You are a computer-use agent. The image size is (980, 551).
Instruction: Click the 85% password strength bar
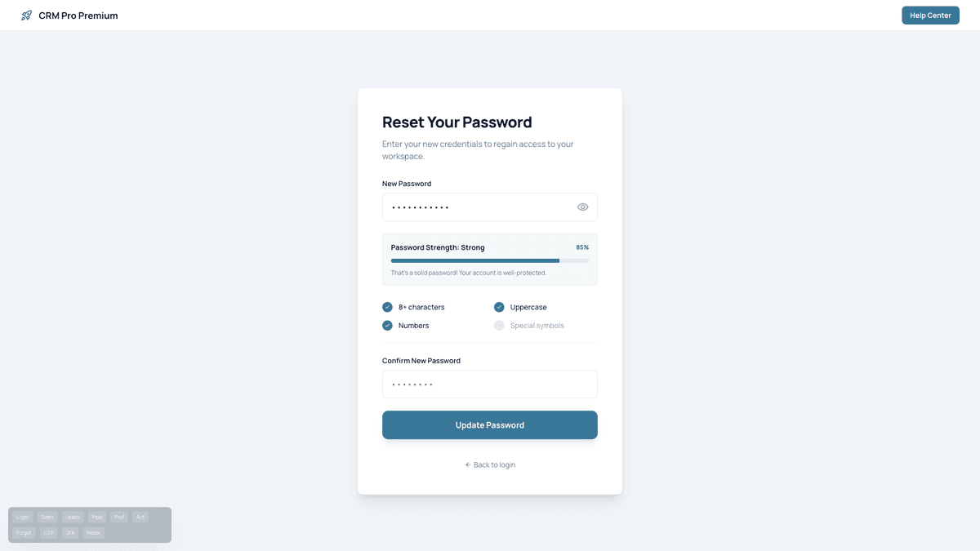(x=490, y=260)
